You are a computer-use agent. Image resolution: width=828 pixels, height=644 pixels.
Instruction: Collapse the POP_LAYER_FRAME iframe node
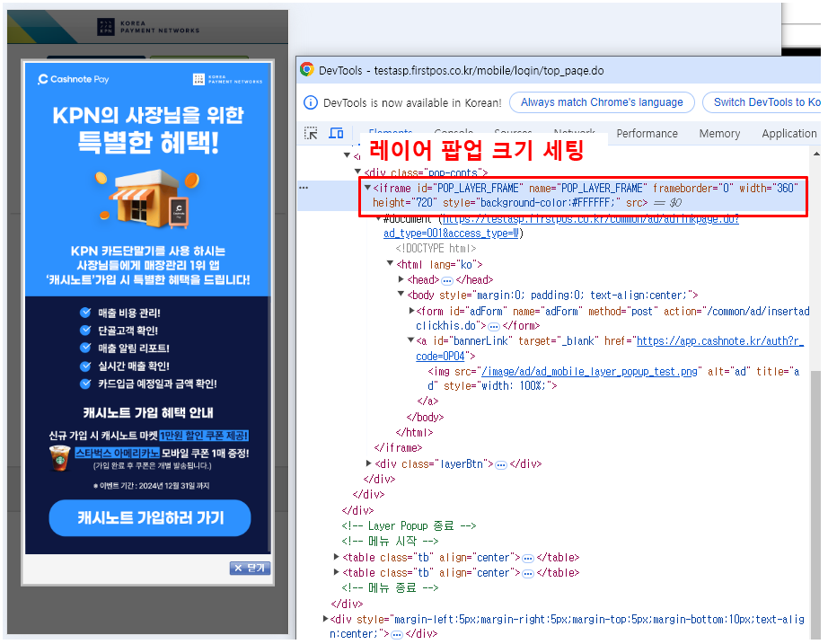coord(367,188)
